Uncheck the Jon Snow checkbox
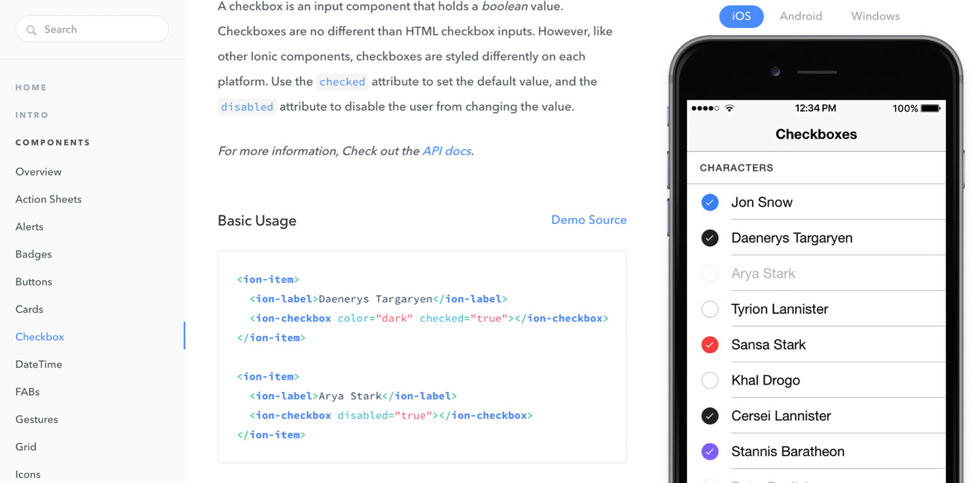Image resolution: width=980 pixels, height=483 pixels. coord(710,202)
